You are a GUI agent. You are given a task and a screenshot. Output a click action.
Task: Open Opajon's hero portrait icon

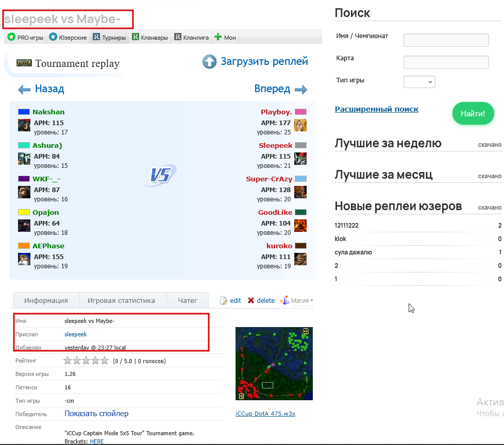24,226
